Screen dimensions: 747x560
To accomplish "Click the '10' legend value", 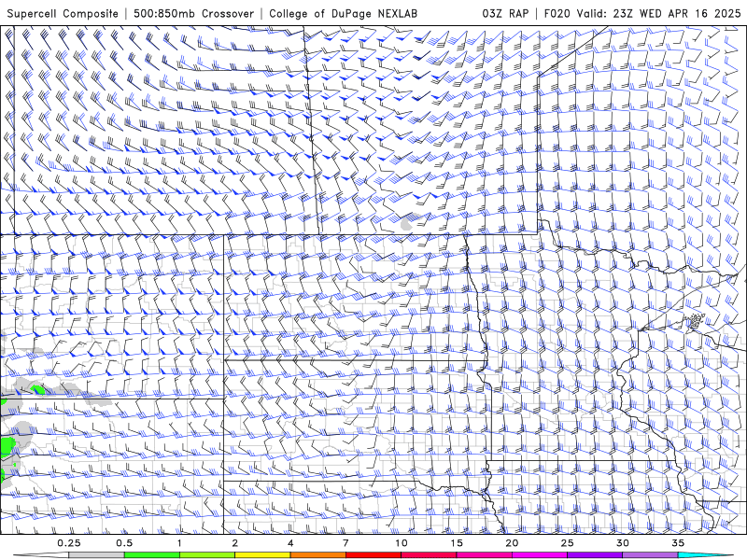I will (x=402, y=543).
